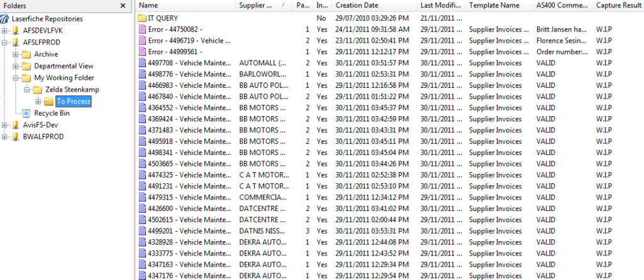644x280 pixels.
Task: Select the Archive label in folder tree
Action: pos(46,54)
